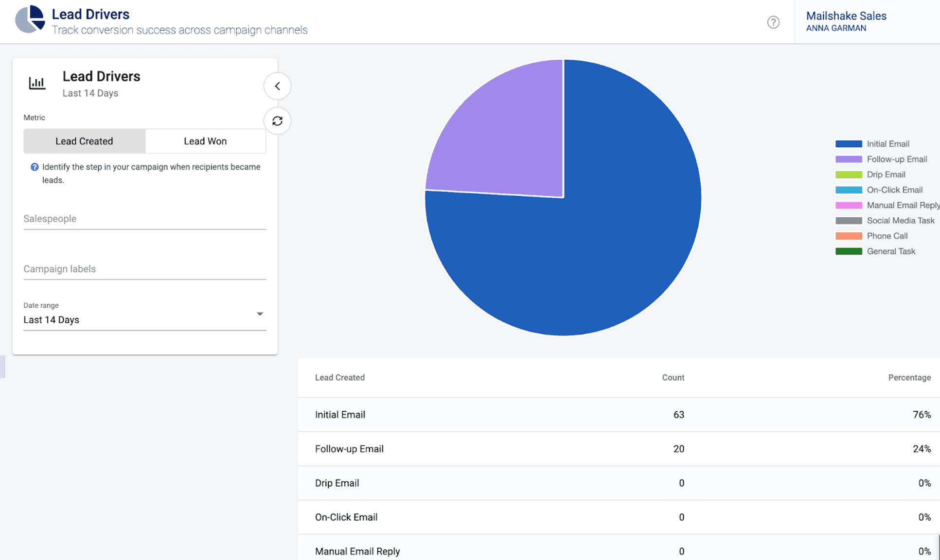Expand the Campaign labels filter field
The height and width of the screenshot is (560, 940).
click(x=144, y=269)
